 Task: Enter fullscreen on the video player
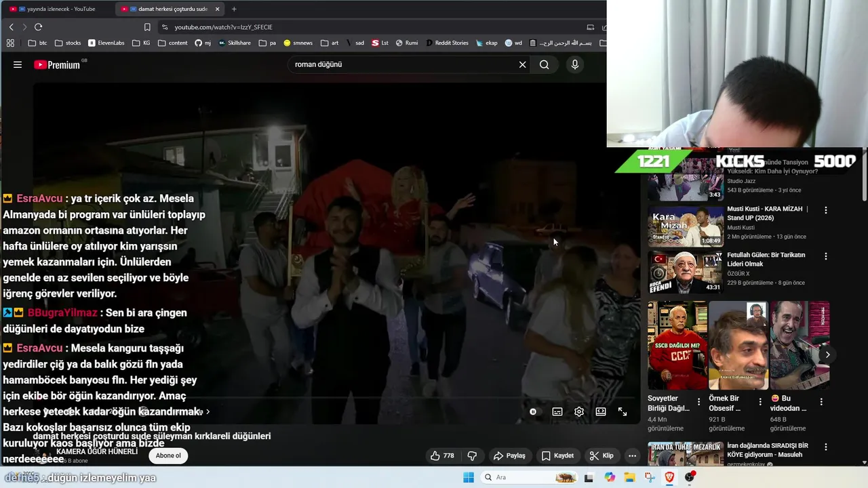pyautogui.click(x=623, y=411)
